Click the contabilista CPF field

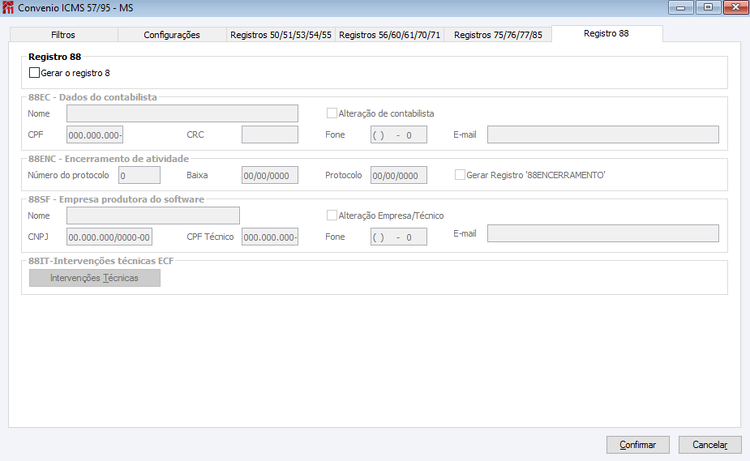(95, 135)
